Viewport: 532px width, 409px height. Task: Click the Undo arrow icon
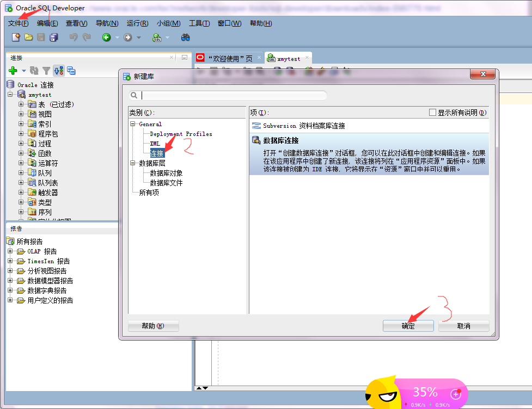click(74, 37)
